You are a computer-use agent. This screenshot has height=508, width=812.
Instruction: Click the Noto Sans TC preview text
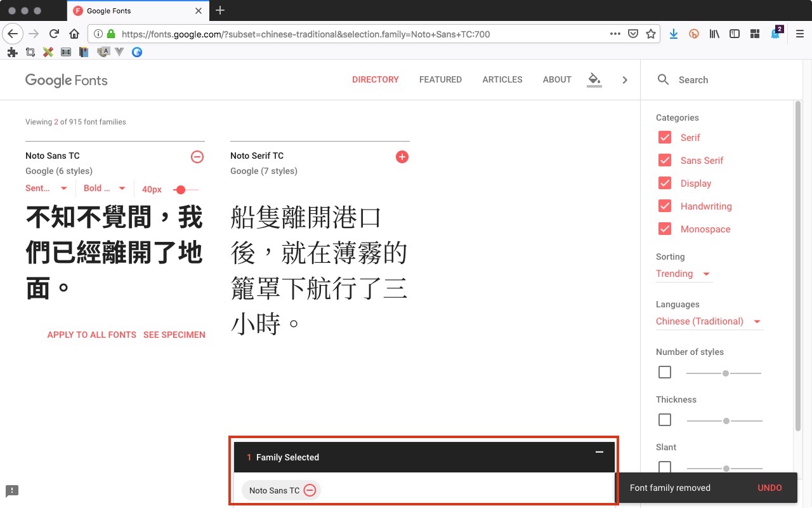click(114, 253)
